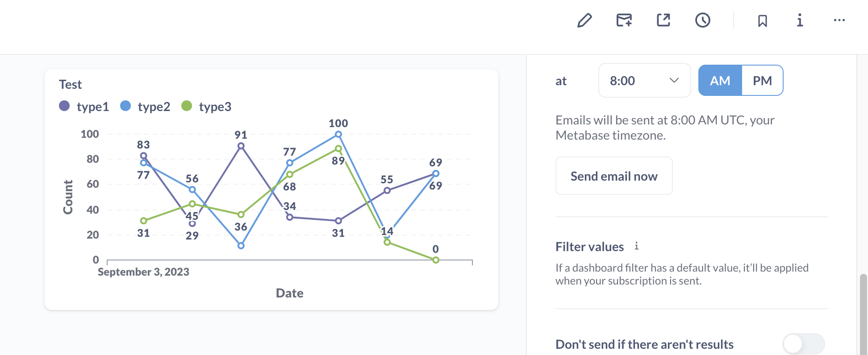
Task: Click the Send email now button
Action: [x=613, y=176]
